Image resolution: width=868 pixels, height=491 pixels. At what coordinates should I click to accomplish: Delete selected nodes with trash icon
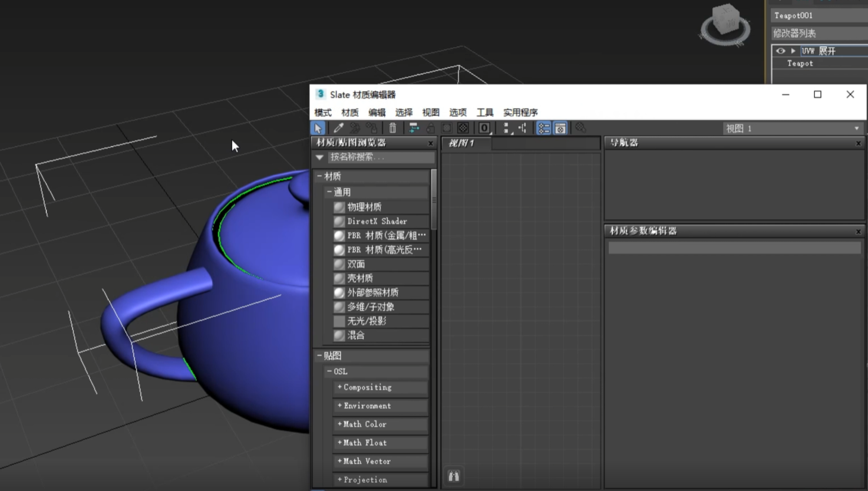tap(392, 128)
